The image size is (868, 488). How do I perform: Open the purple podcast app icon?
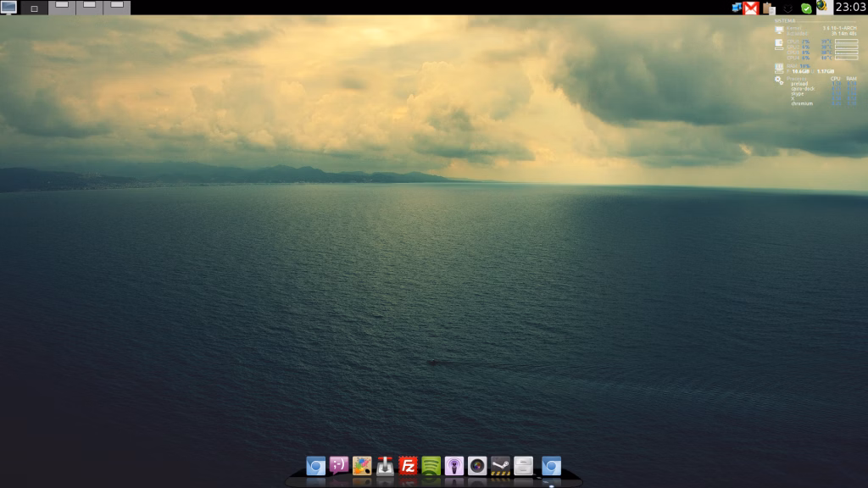point(454,466)
